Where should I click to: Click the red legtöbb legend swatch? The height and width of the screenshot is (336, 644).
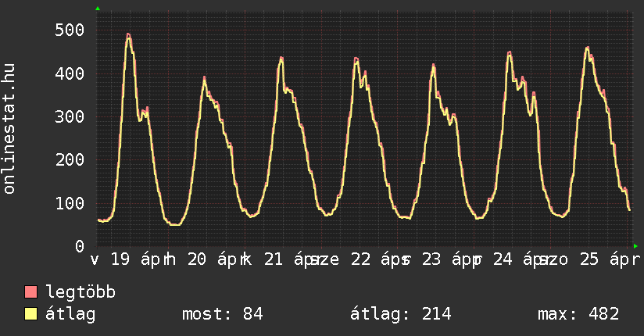point(31,292)
